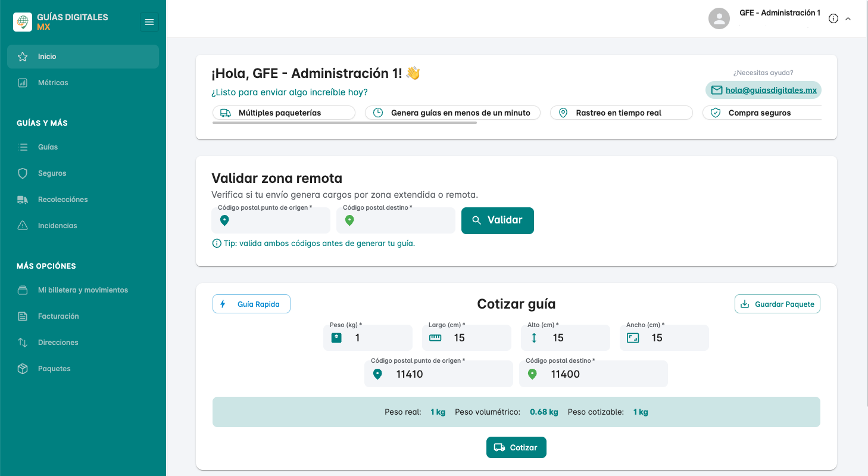Click the Guías Digitales MX logo
868x476 pixels.
point(23,22)
